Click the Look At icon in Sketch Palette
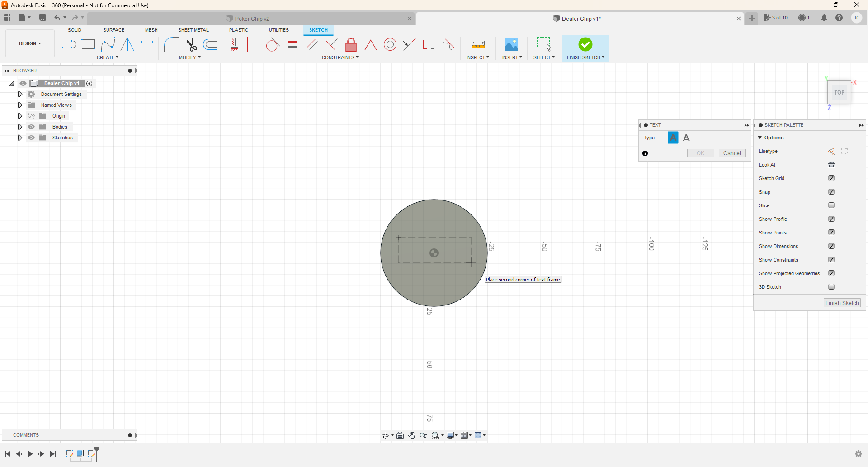The image size is (868, 467). pyautogui.click(x=831, y=165)
